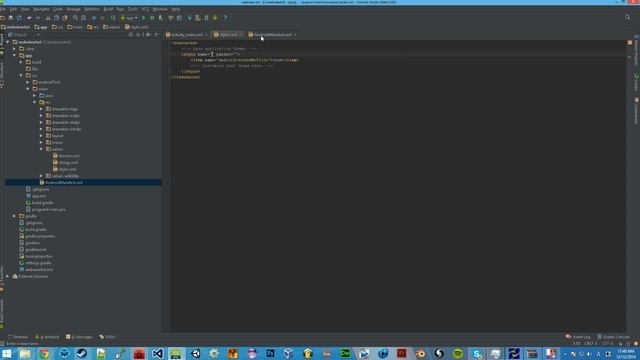640x360 pixels.
Task: Select gradle.properties in project tree
Action: pyautogui.click(x=37, y=236)
